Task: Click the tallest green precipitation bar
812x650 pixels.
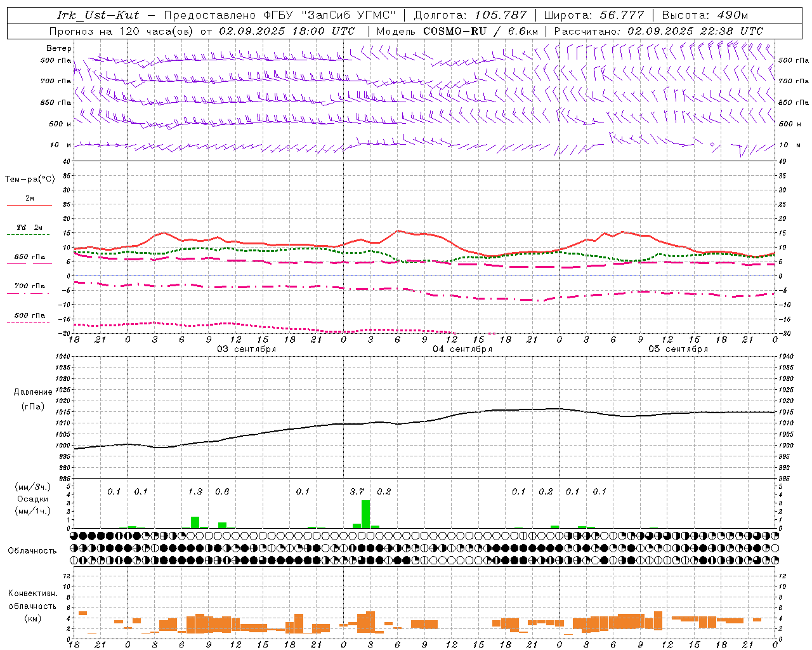Action: click(365, 514)
